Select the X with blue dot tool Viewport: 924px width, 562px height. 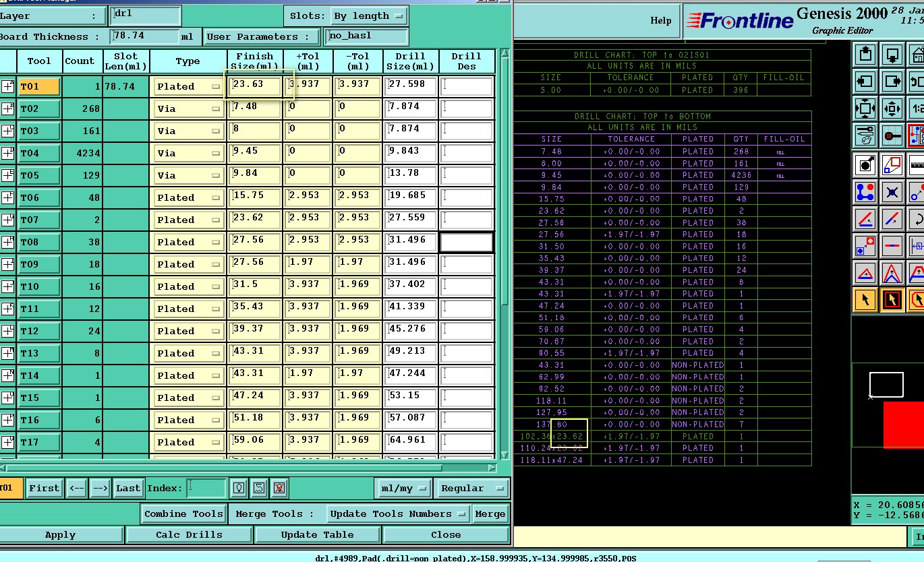[x=892, y=192]
